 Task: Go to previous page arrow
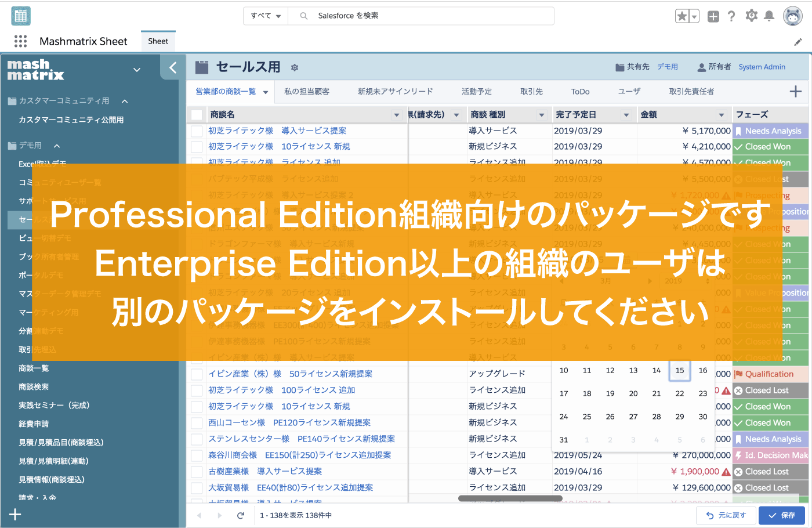pyautogui.click(x=199, y=515)
